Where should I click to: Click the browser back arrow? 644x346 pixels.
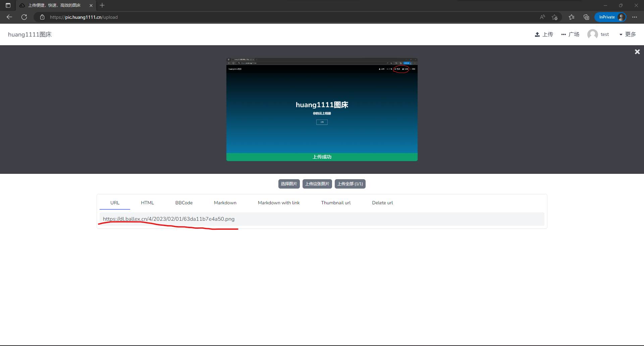[x=9, y=17]
